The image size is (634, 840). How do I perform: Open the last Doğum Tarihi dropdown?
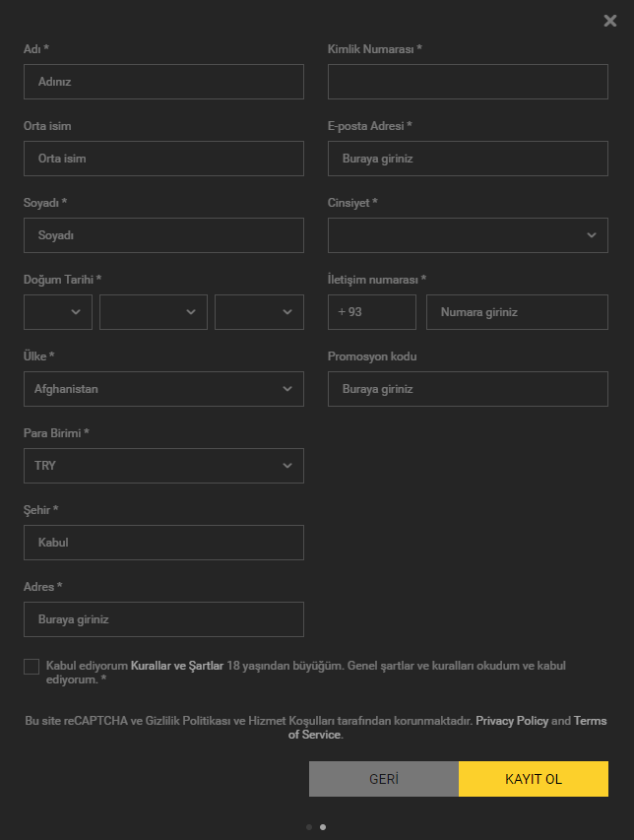[259, 312]
